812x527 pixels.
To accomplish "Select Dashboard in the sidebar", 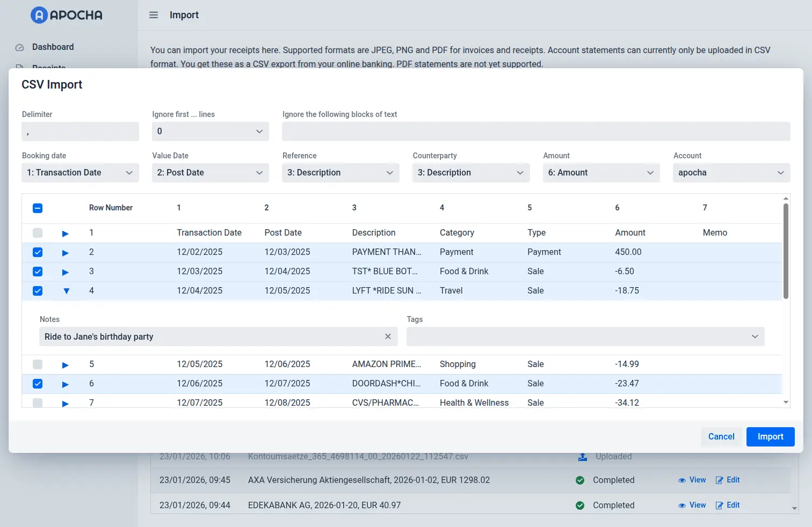I will point(53,47).
